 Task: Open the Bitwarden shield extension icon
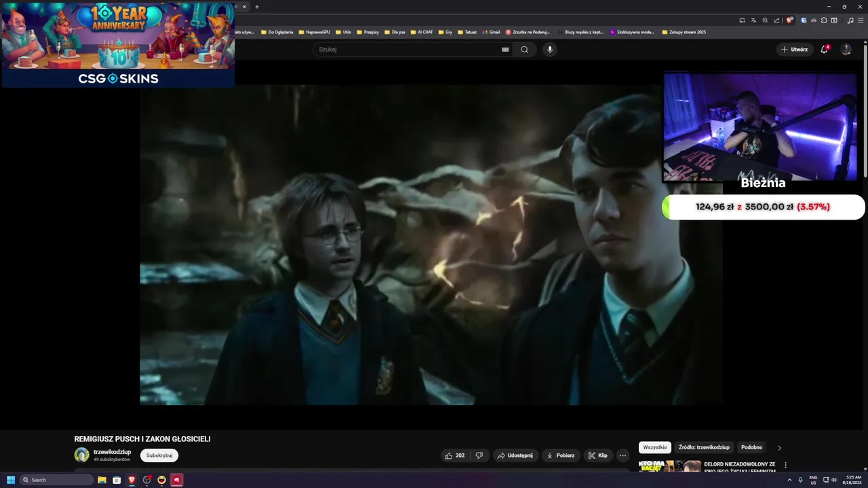[x=804, y=20]
